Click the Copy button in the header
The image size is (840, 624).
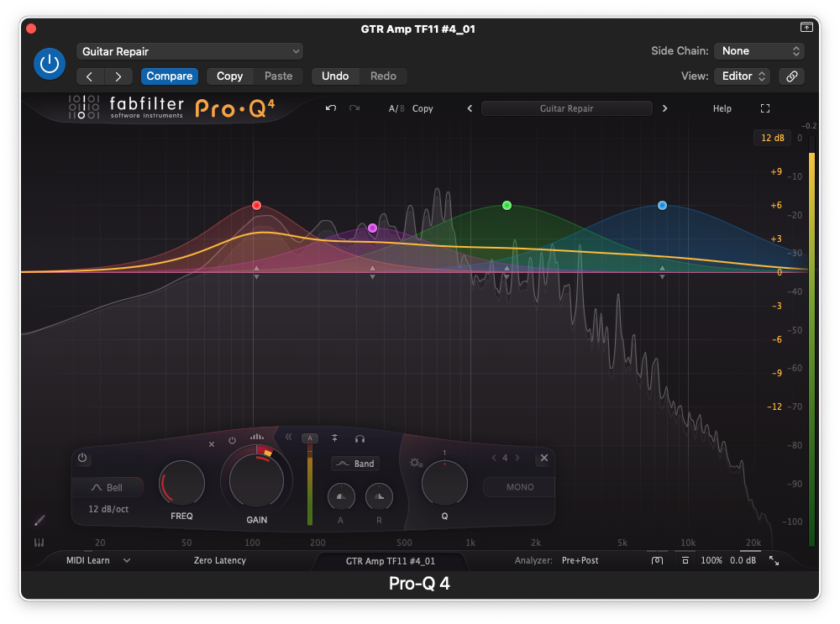(x=229, y=76)
